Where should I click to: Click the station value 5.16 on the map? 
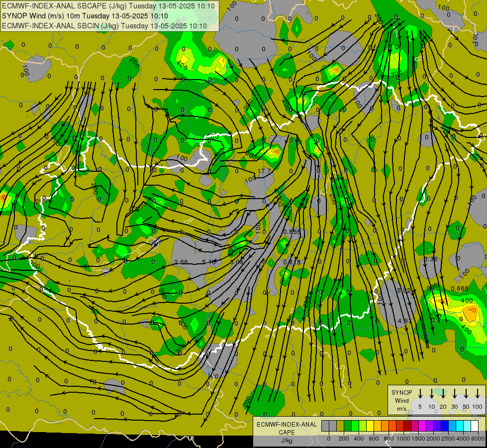click(x=208, y=262)
